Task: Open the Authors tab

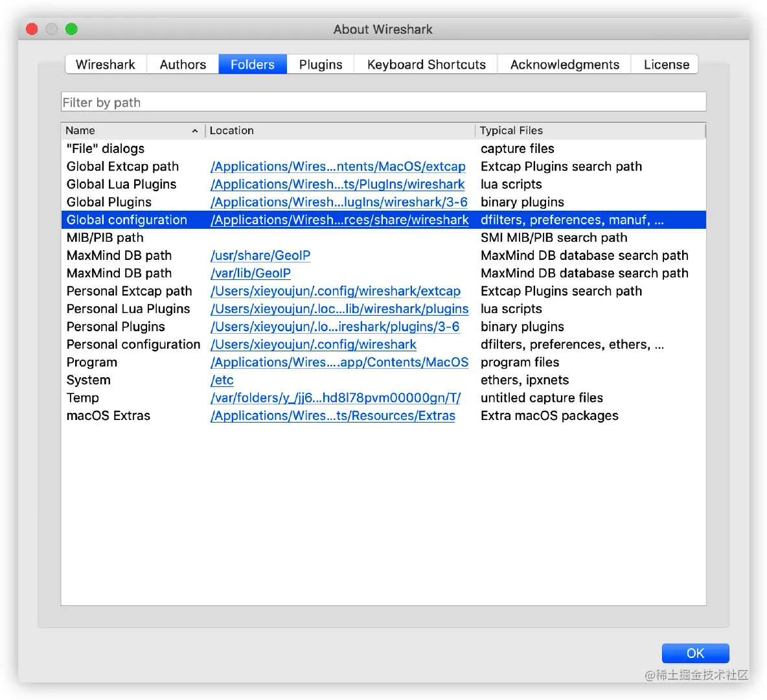Action: click(x=183, y=65)
